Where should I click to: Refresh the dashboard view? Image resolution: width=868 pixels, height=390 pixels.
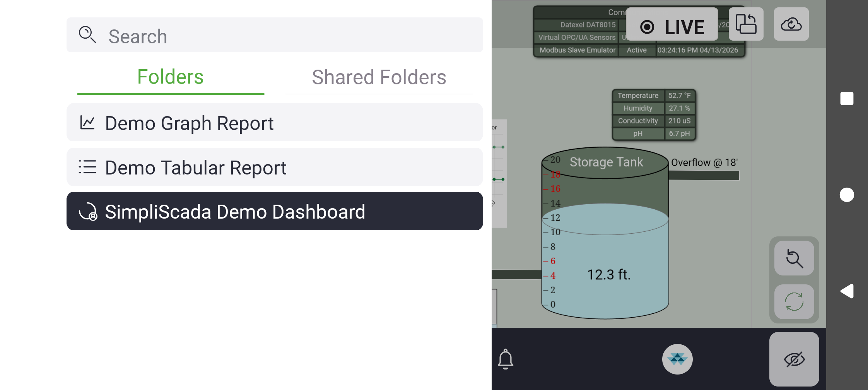[x=794, y=302]
